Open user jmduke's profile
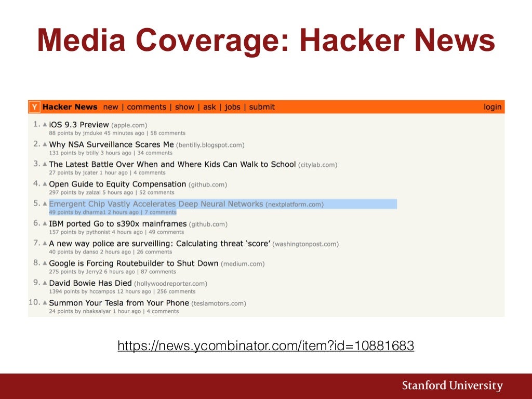 (92, 133)
